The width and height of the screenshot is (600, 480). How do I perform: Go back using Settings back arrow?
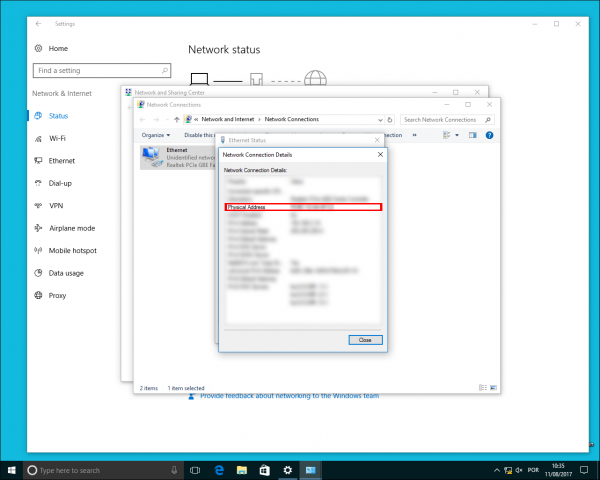click(38, 24)
